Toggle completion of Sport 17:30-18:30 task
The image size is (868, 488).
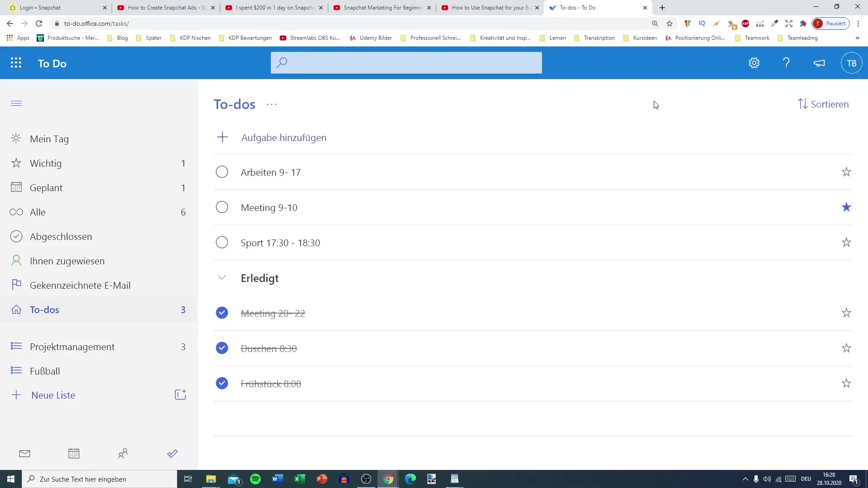coord(223,243)
